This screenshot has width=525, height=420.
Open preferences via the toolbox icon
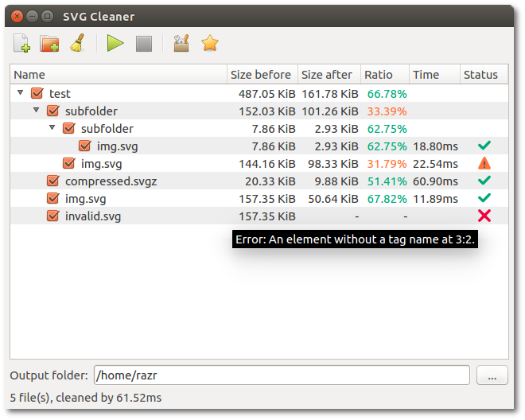tap(181, 43)
